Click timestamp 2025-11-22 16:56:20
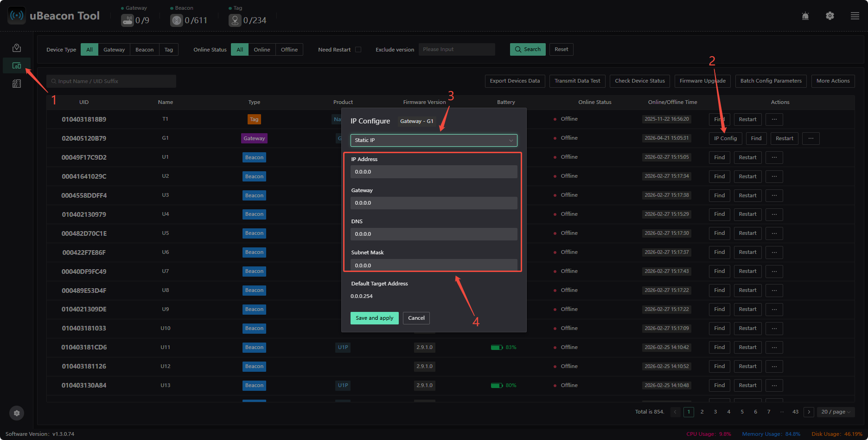 click(x=667, y=119)
